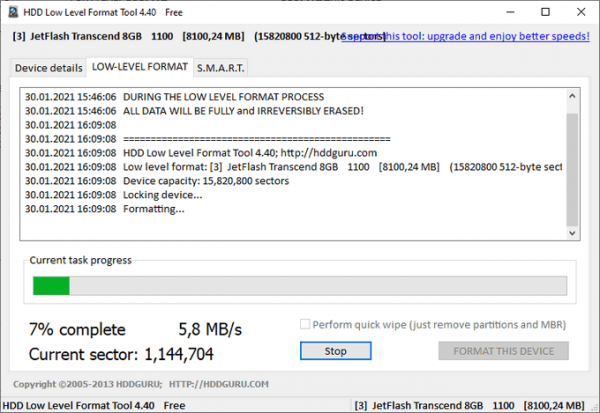Select the 'Low level format: [3] JetFlash' log line
Image resolution: width=600 pixels, height=413 pixels.
tap(293, 167)
